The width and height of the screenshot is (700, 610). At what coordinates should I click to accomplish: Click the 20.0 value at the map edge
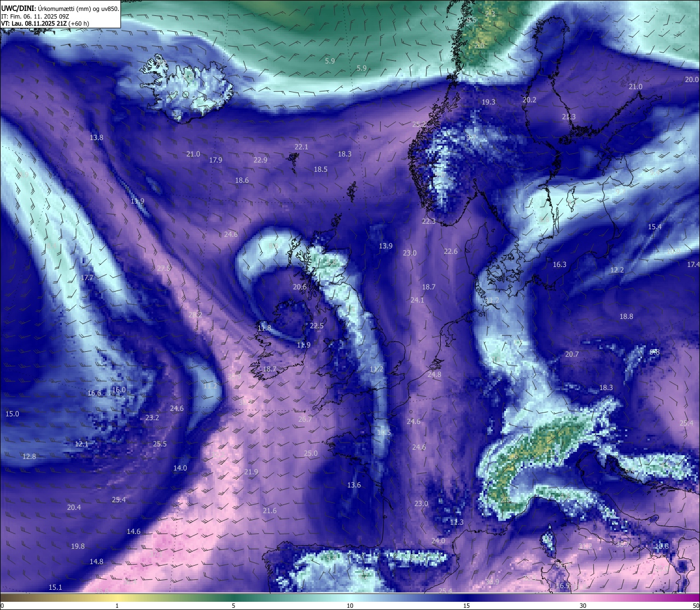point(692,80)
